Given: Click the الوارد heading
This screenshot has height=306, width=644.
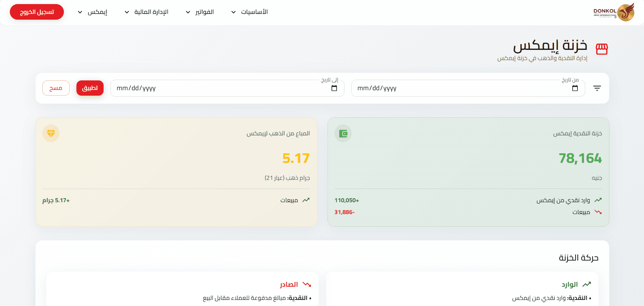Looking at the screenshot, I should [x=570, y=284].
